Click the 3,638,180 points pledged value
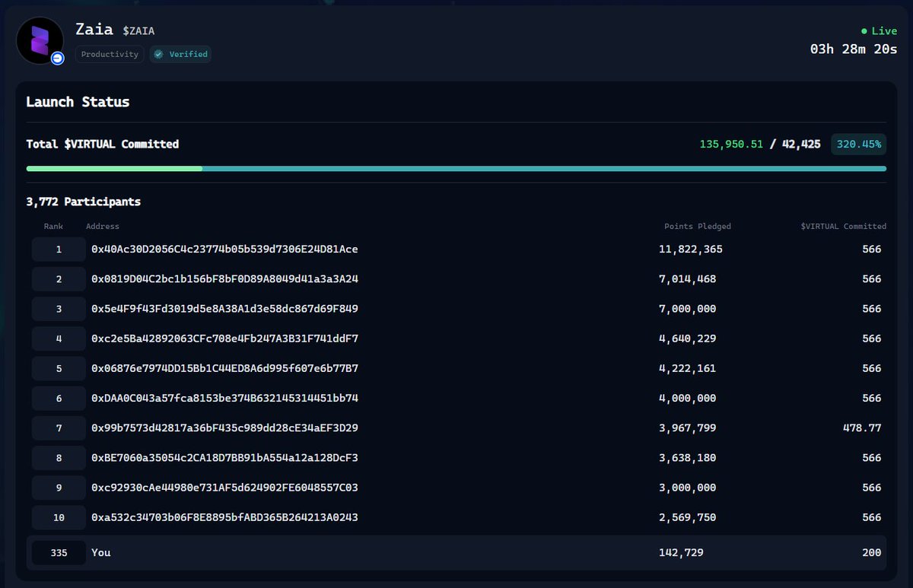The image size is (913, 588). click(688, 458)
